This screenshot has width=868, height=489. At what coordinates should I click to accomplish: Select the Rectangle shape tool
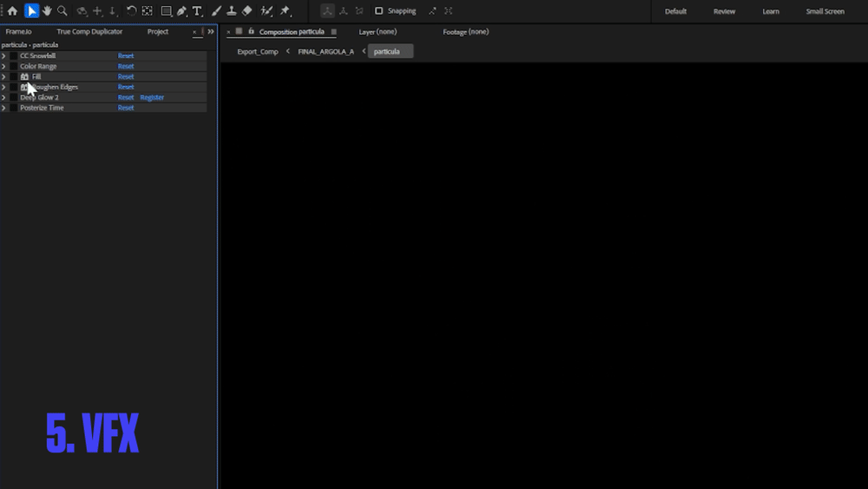166,11
